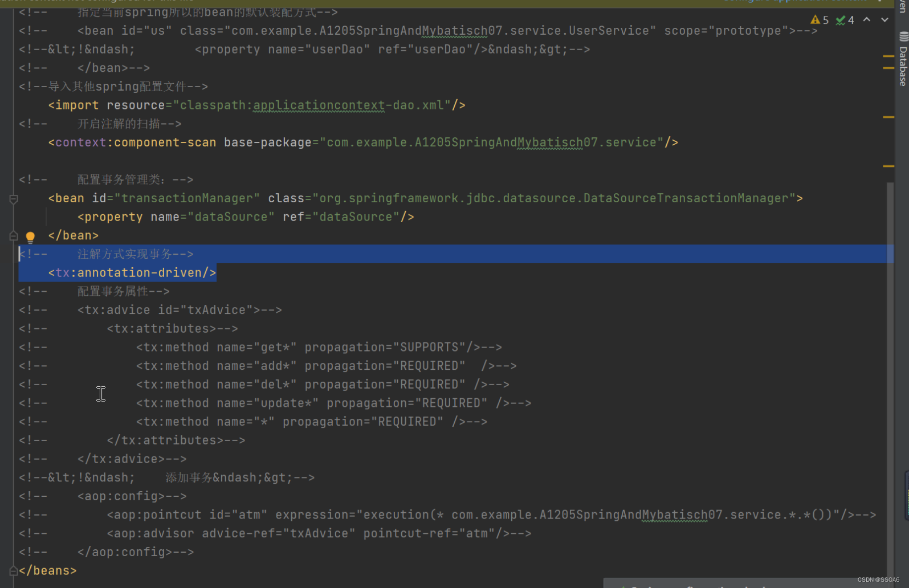The image size is (909, 588).
Task: Click the closing </bean> tag
Action: click(74, 236)
